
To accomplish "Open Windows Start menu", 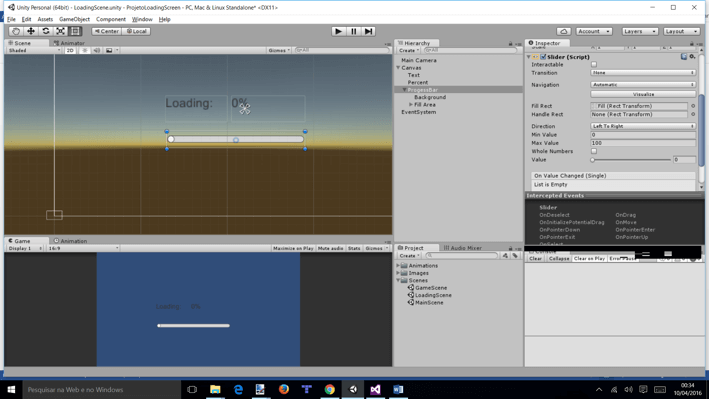I will [11, 390].
